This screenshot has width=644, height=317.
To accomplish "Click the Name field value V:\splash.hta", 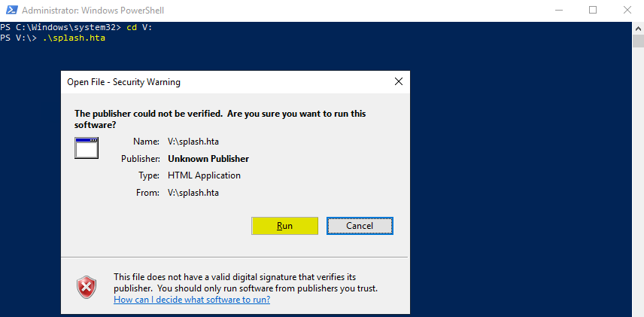I will click(x=193, y=142).
